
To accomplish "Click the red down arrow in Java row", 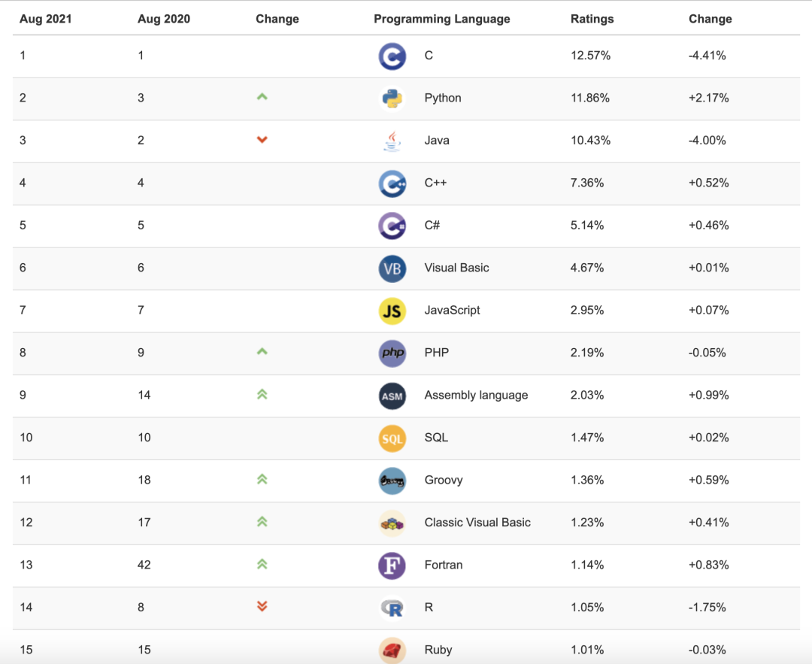I will [x=262, y=140].
